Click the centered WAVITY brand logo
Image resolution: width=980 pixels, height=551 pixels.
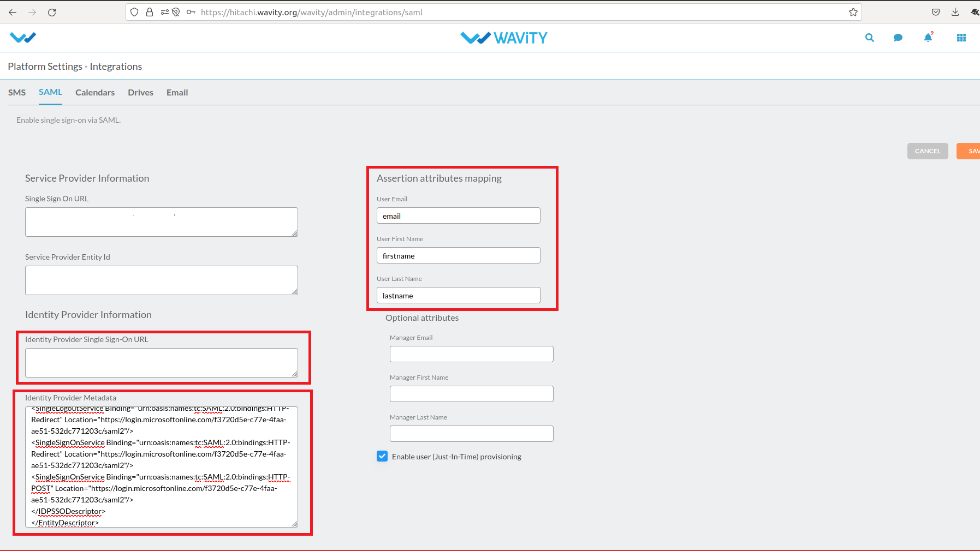503,38
